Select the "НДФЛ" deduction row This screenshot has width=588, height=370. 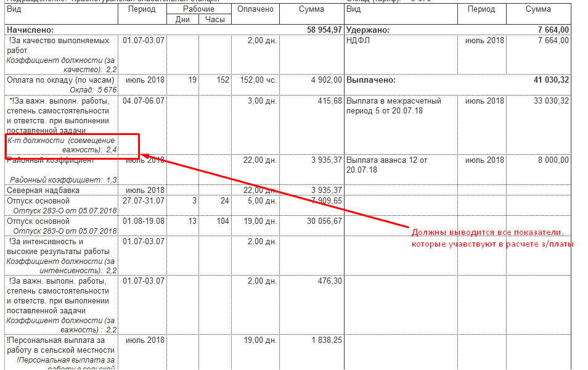pyautogui.click(x=359, y=40)
